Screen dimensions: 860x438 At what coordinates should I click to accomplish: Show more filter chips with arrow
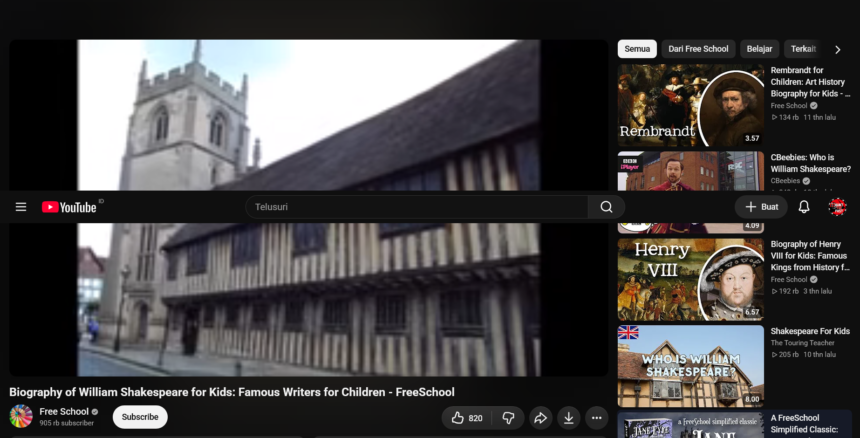point(838,49)
